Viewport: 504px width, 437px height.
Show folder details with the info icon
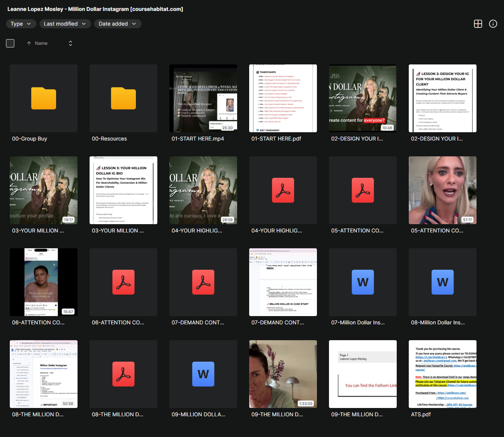coord(493,24)
